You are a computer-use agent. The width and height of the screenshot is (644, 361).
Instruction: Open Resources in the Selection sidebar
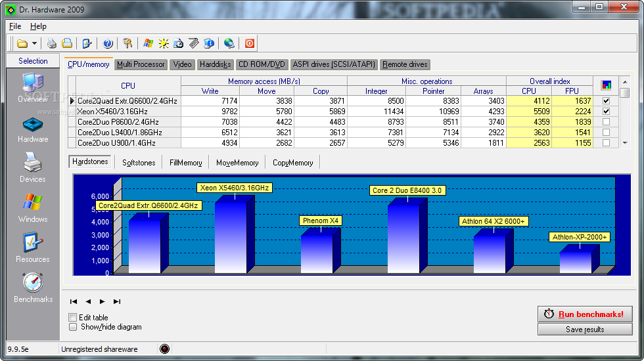(x=33, y=248)
